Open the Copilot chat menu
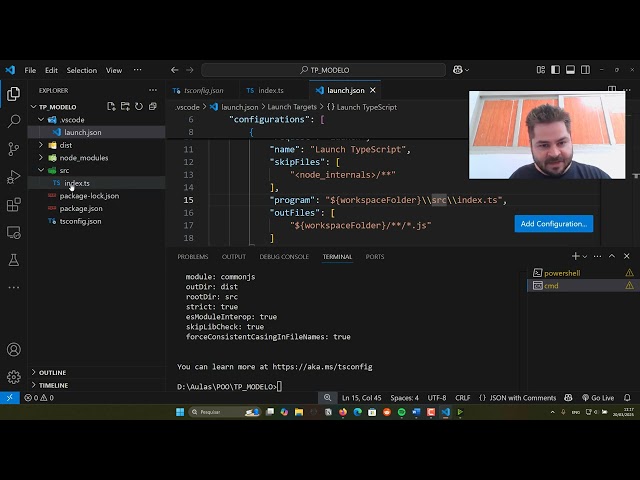Screen dimensions: 640x480 coord(460,70)
